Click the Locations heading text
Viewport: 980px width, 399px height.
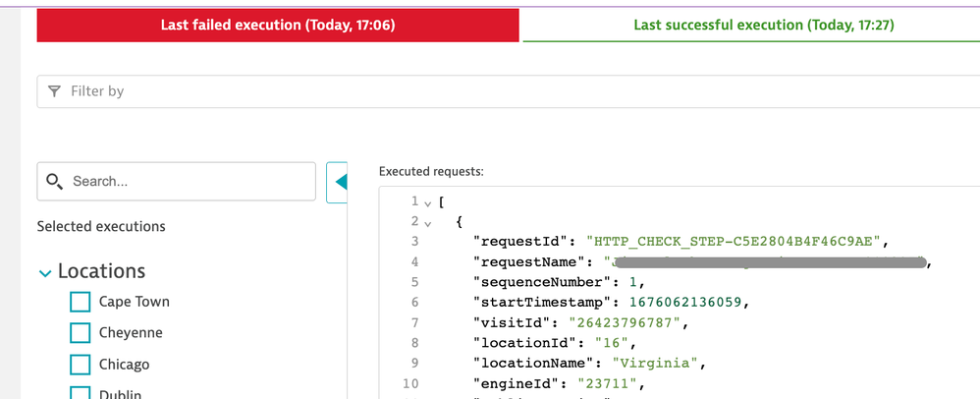coord(101,271)
